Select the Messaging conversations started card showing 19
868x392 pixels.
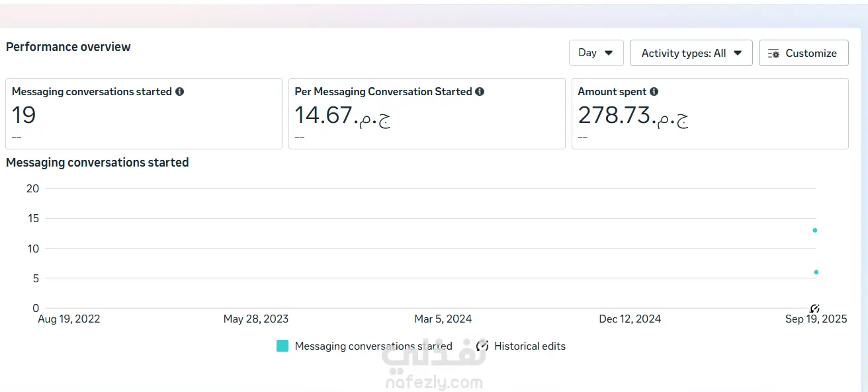[x=144, y=114]
